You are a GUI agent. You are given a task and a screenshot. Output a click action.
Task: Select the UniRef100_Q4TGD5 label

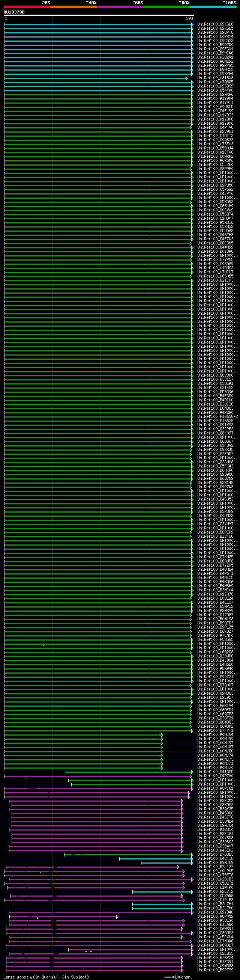pyautogui.click(x=215, y=772)
